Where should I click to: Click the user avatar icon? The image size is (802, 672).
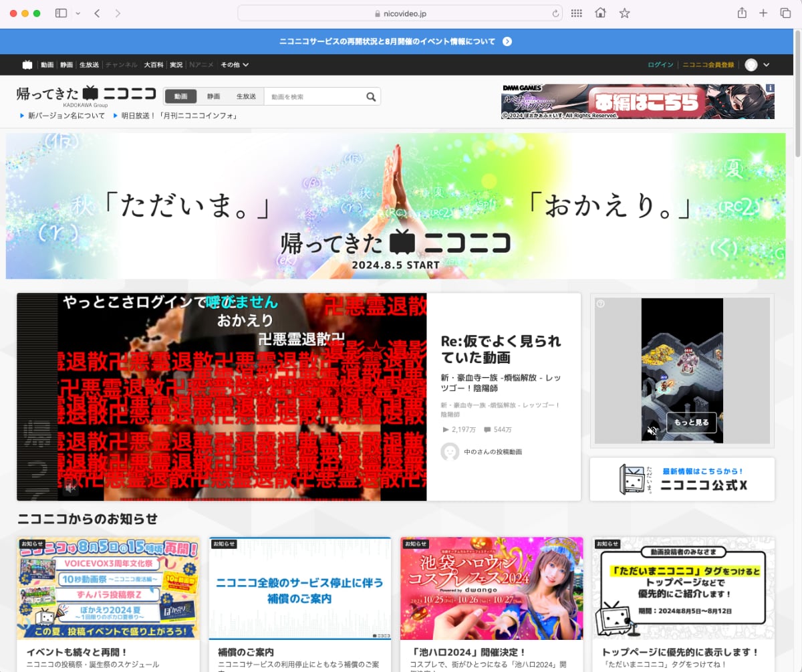click(751, 65)
